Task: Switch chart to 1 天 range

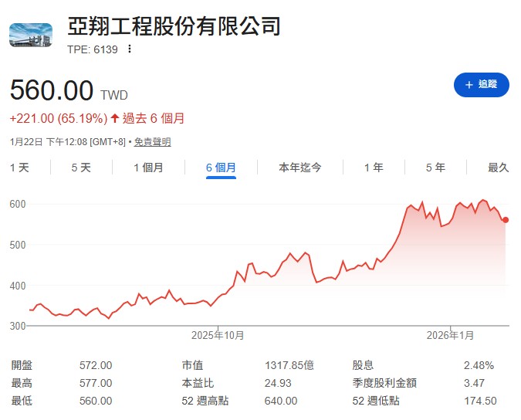Action: click(x=19, y=168)
